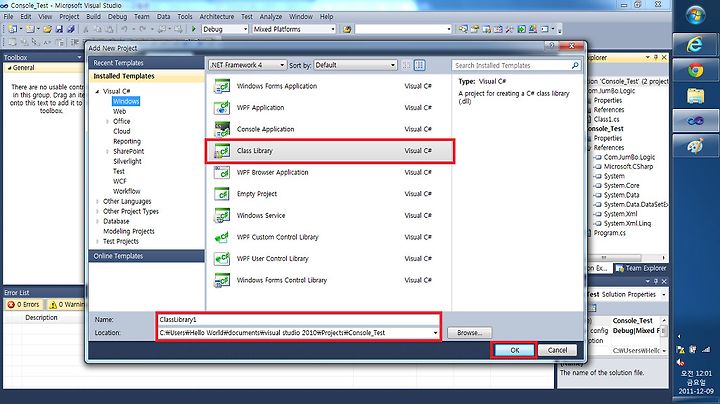Select the Windows category in the tree
720x404 pixels.
[126, 101]
